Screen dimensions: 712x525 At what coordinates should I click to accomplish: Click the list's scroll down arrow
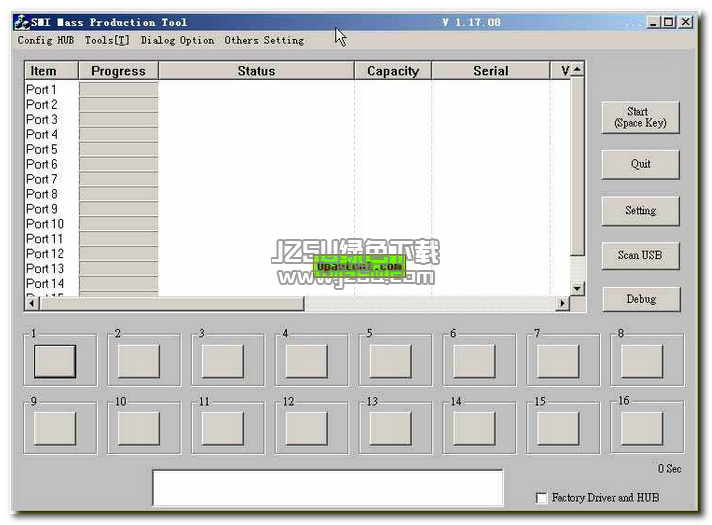point(577,288)
